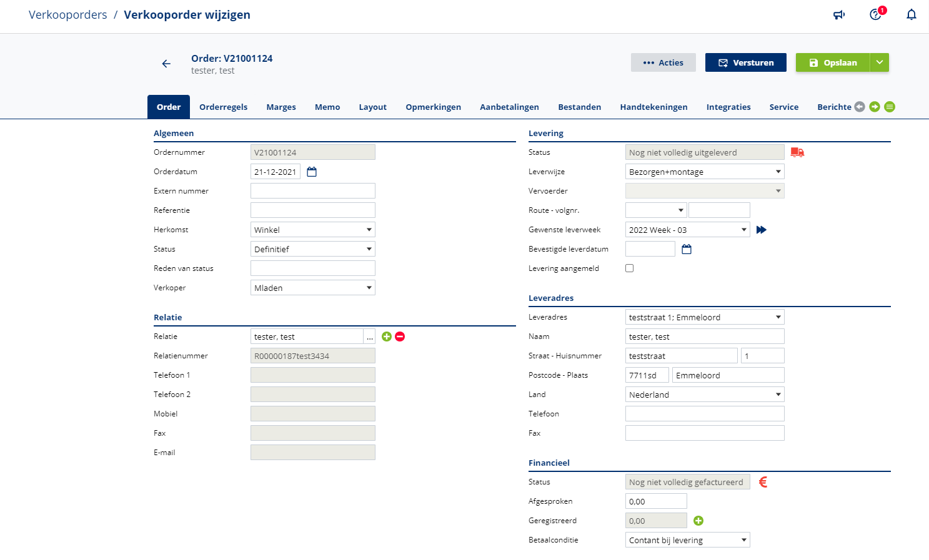Click the red delivery truck icon
Image resolution: width=929 pixels, height=560 pixels.
797,152
